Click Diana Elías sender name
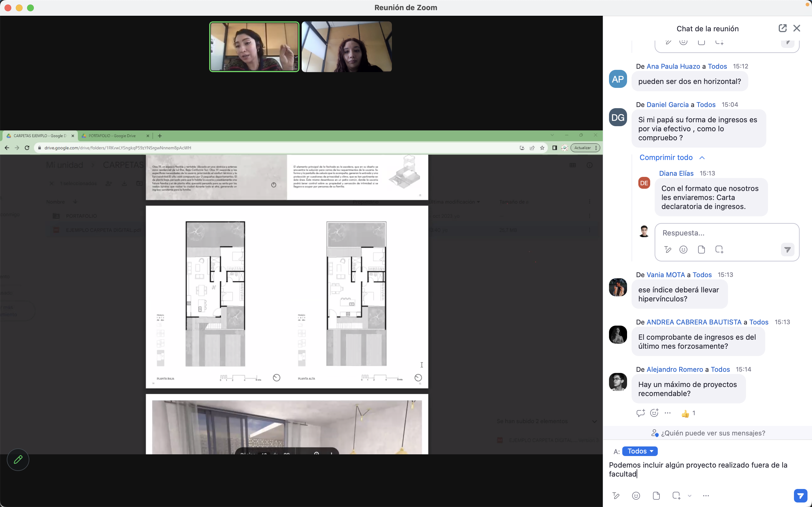Screen dimensions: 812x507 pyautogui.click(x=676, y=173)
